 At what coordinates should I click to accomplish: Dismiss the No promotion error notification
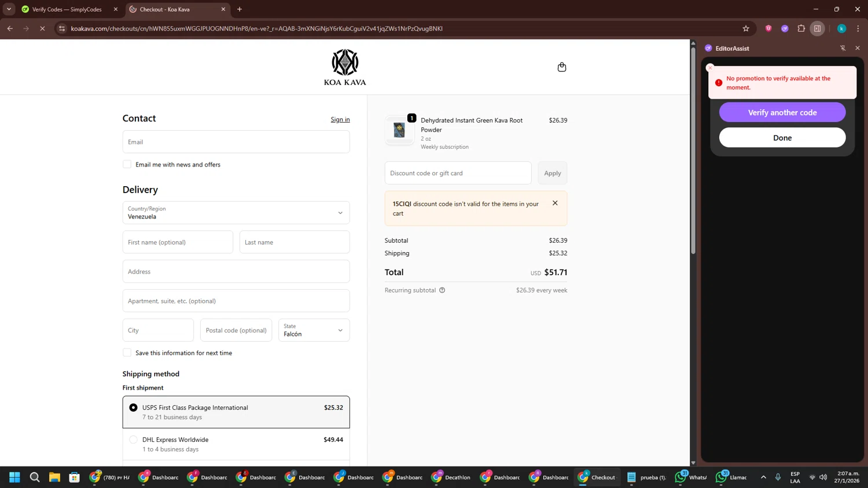711,68
